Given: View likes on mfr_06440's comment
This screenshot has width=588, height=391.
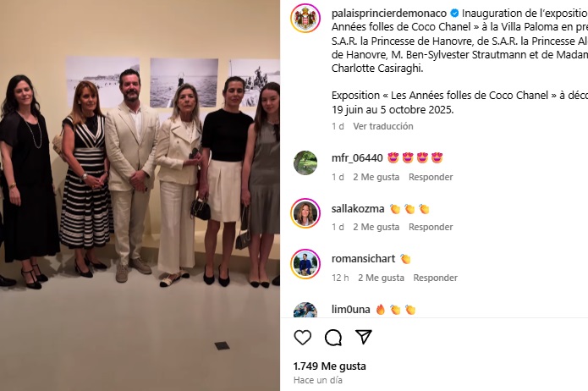Looking at the screenshot, I should pos(376,177).
